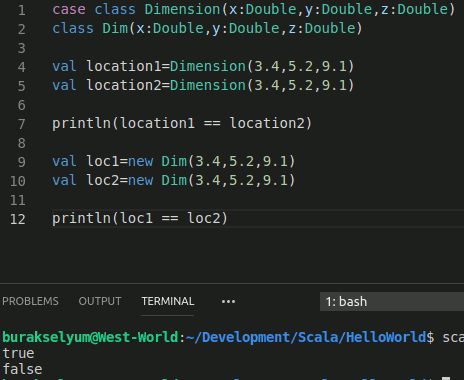
Task: Click the 'location2' variable on line 5
Action: [x=124, y=85]
